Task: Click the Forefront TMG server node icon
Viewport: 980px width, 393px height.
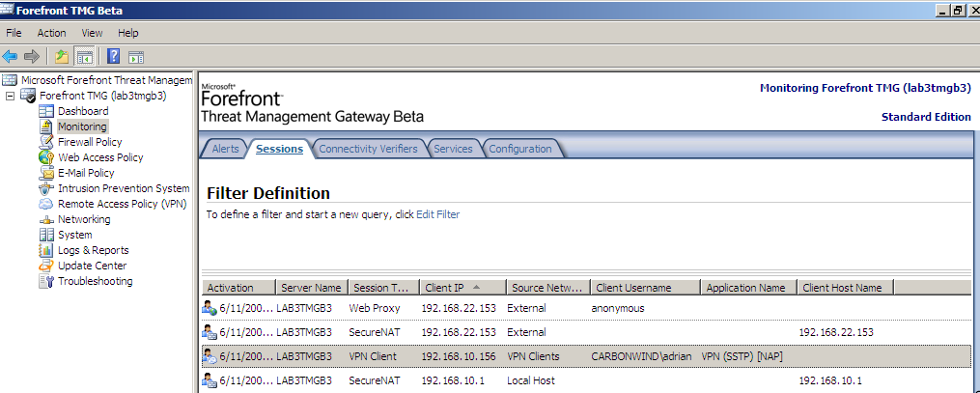Action: tap(28, 96)
